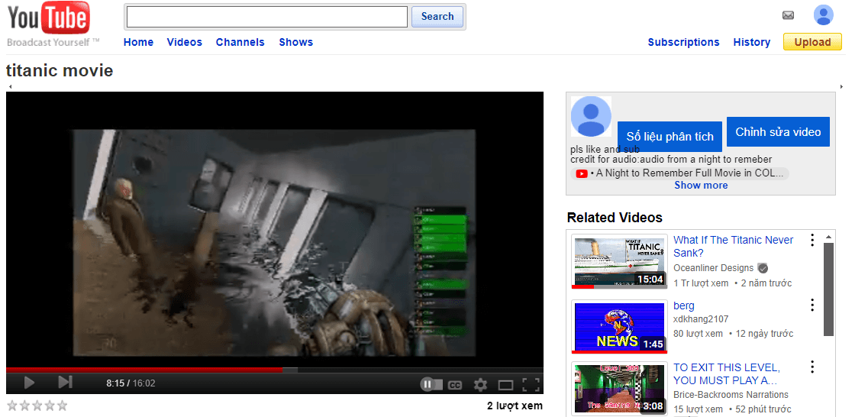This screenshot has width=868, height=417.
Task: Focus the search input field
Action: pos(267,17)
